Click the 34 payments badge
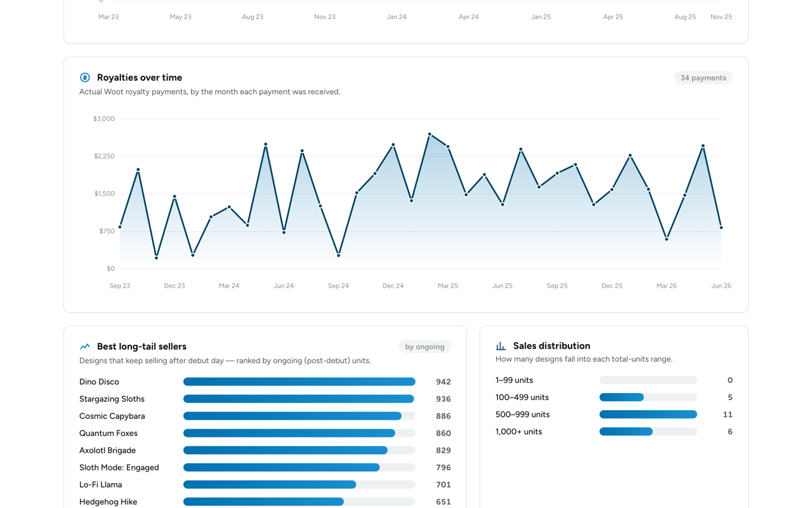812x508 pixels. [703, 77]
